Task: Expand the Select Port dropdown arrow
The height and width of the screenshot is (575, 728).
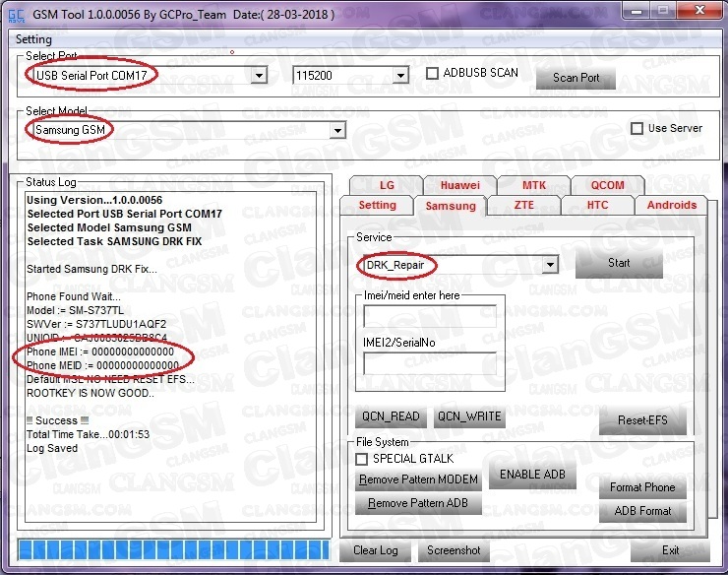Action: (x=260, y=75)
